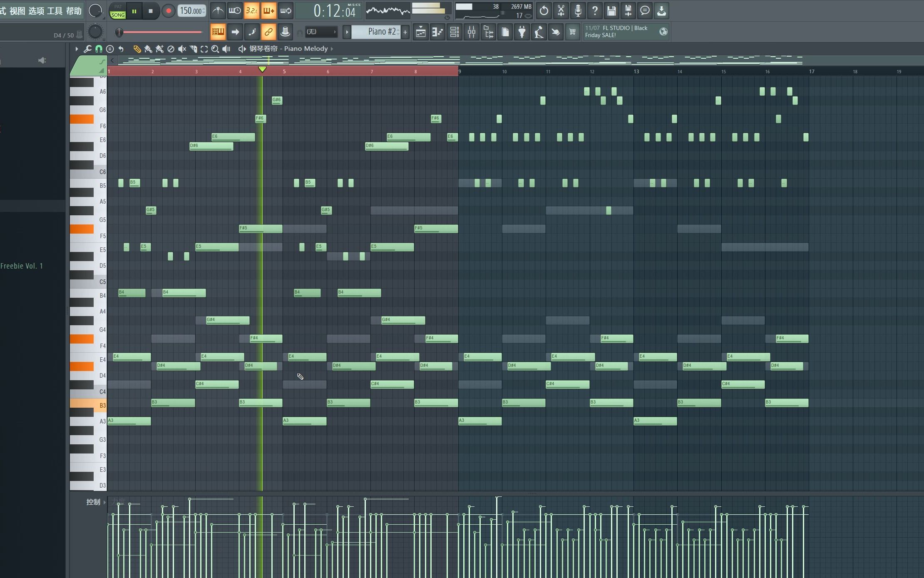Render audio with the export disk button
The height and width of the screenshot is (578, 924).
point(628,11)
